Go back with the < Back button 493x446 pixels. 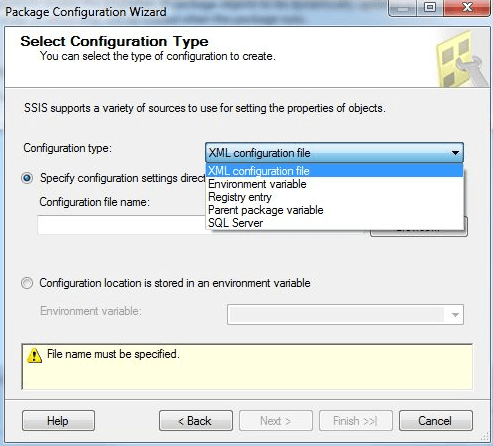(x=196, y=421)
